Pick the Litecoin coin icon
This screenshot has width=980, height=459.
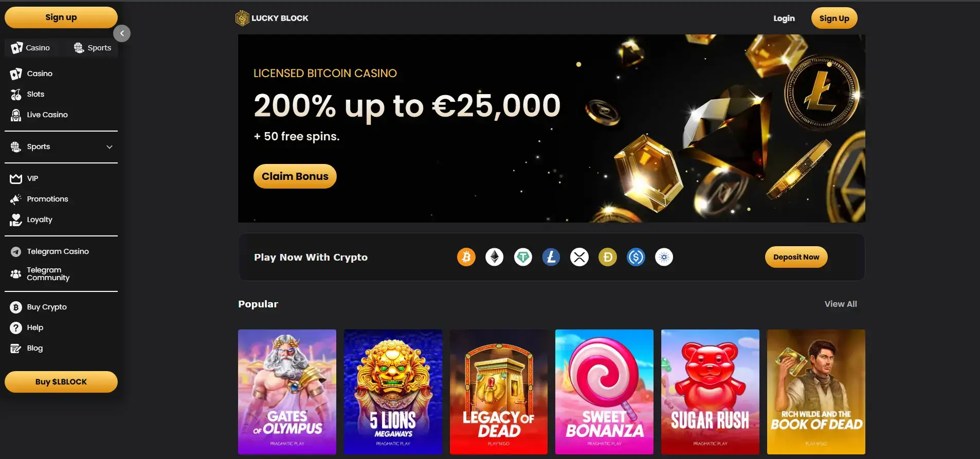(x=551, y=257)
